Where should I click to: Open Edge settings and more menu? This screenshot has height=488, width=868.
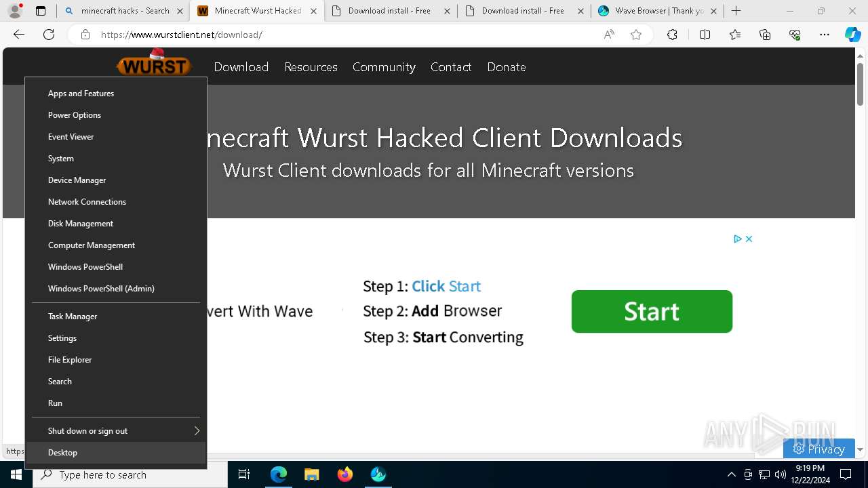click(825, 35)
